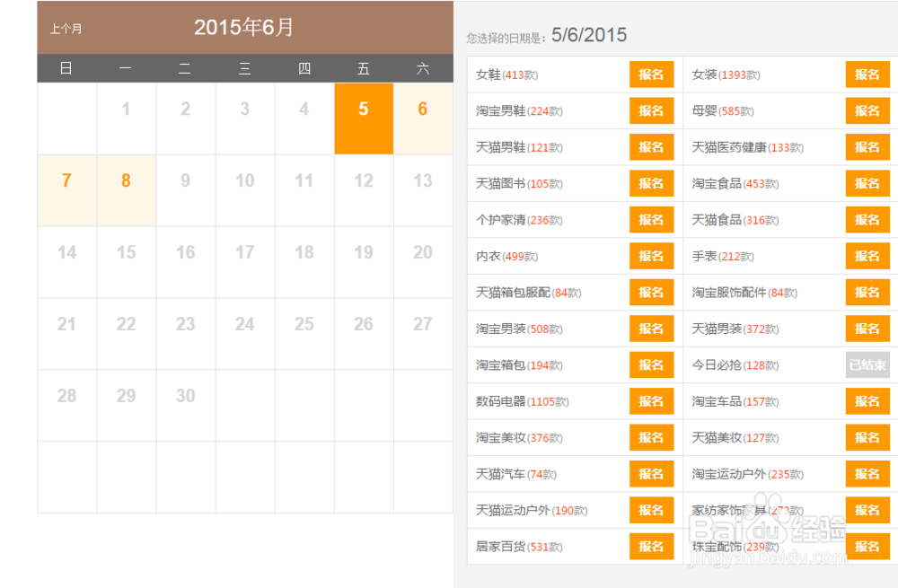Screen dimensions: 898x588
Task: Register for 天猫图书 via 报名
Action: point(651,183)
